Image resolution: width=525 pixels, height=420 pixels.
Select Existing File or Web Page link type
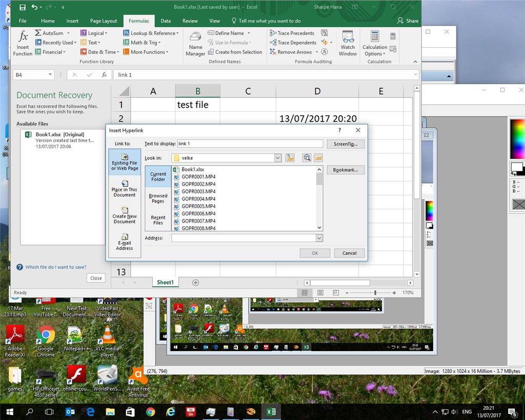click(x=125, y=162)
